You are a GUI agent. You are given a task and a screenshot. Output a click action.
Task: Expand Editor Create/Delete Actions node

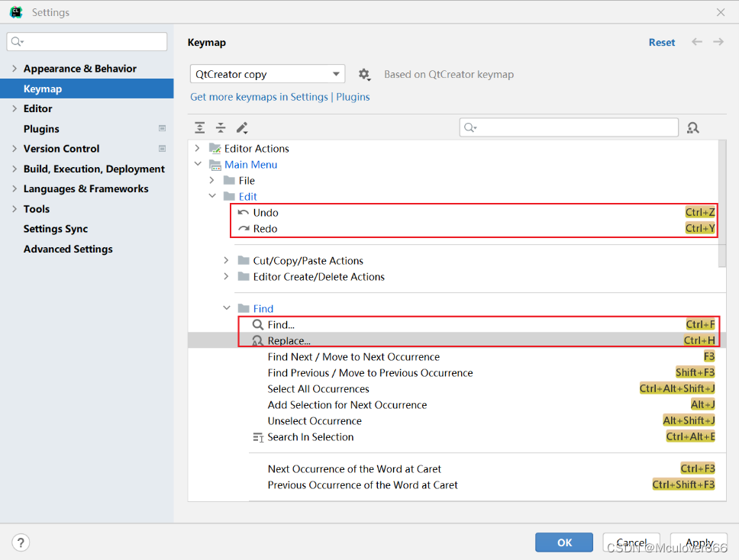click(x=226, y=276)
